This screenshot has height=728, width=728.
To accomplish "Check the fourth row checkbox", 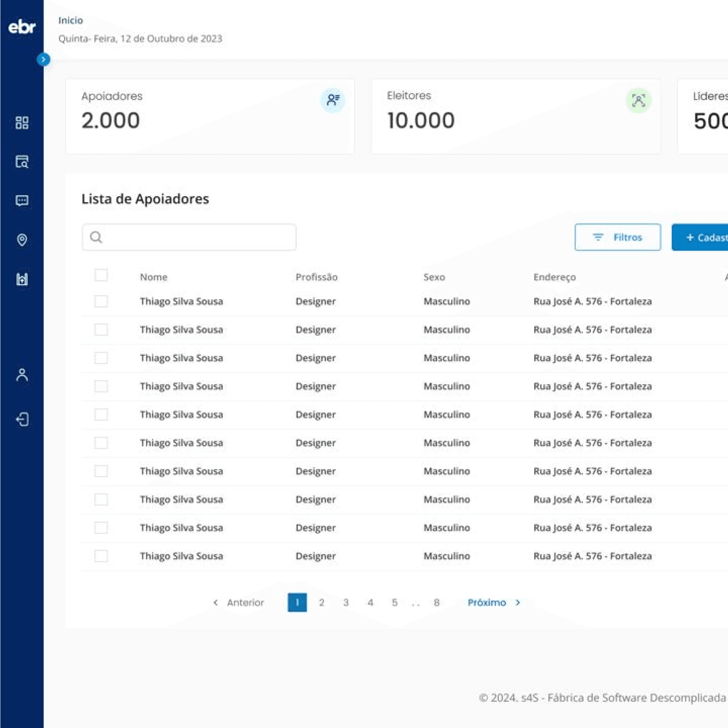I will [101, 386].
